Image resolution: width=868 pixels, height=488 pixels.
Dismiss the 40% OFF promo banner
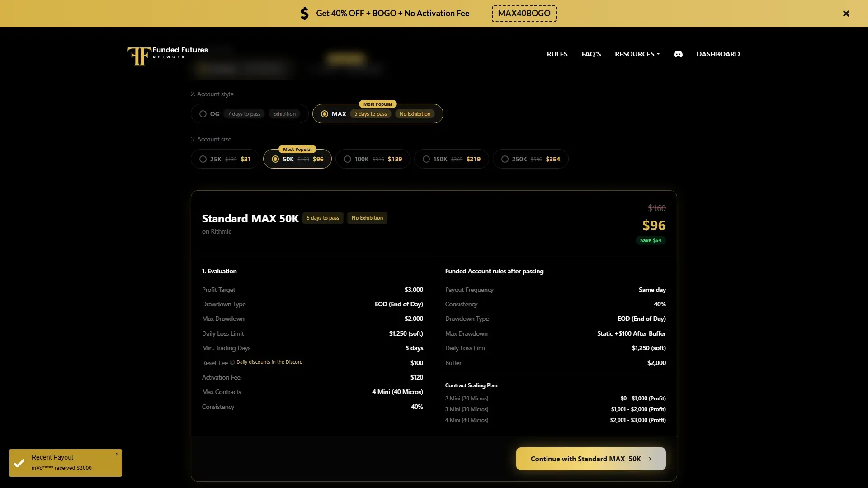(x=846, y=14)
